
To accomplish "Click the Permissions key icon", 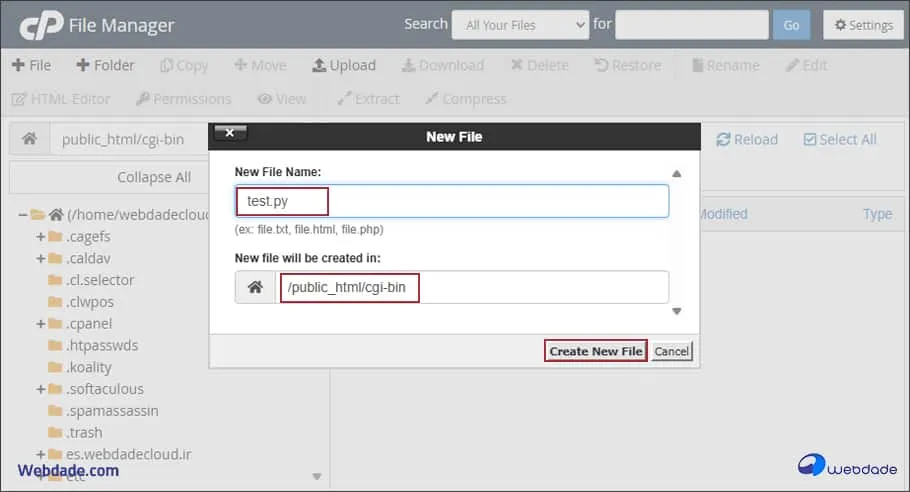I will pyautogui.click(x=143, y=99).
